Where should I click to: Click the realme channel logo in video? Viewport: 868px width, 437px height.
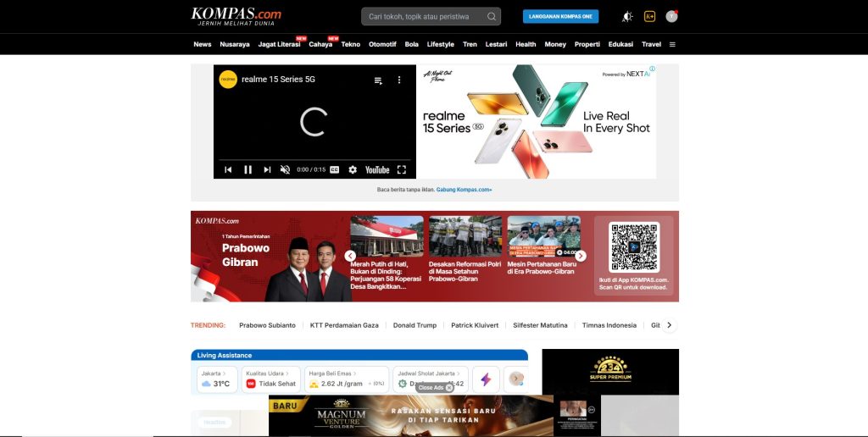click(228, 79)
